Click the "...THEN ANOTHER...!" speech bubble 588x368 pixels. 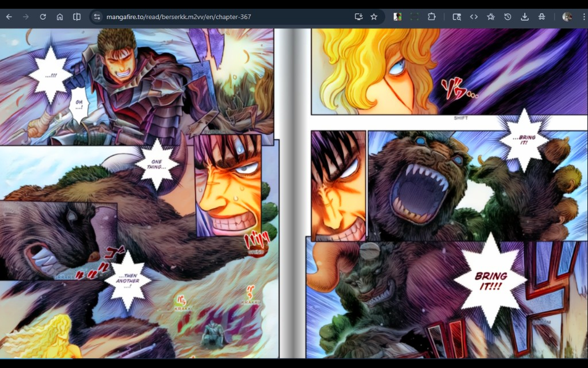[128, 280]
